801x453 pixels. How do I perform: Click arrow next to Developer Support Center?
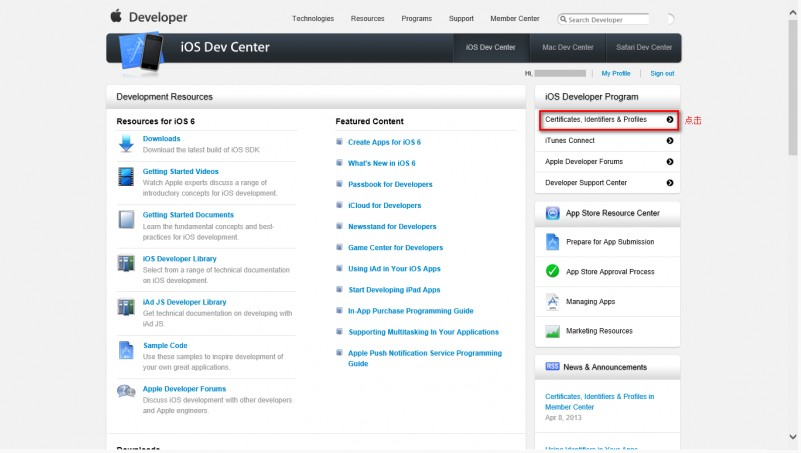670,183
